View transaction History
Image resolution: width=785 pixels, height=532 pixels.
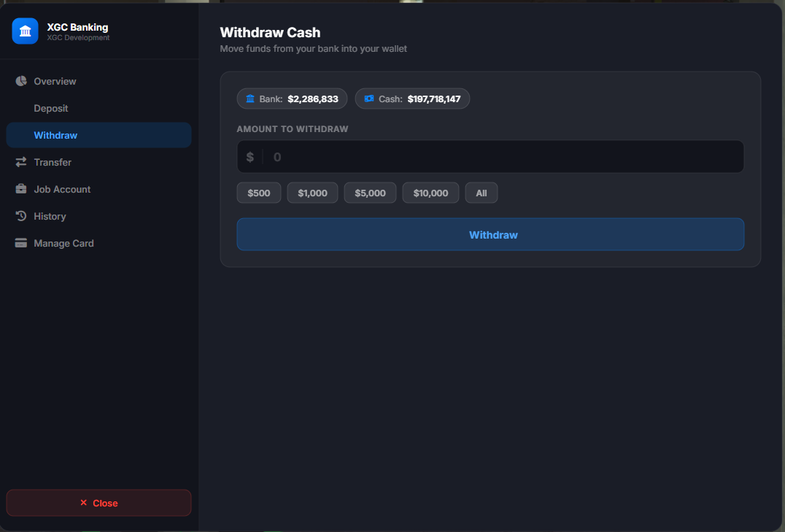98,217
